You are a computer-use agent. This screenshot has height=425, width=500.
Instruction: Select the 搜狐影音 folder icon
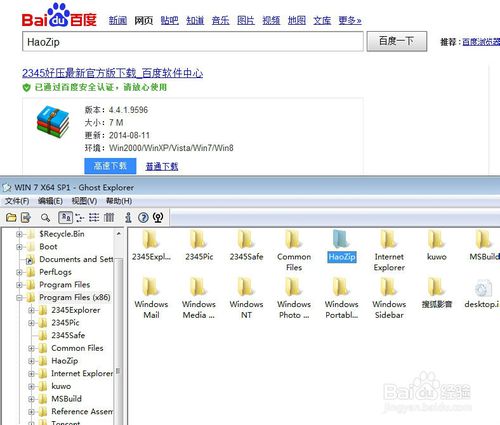(436, 287)
